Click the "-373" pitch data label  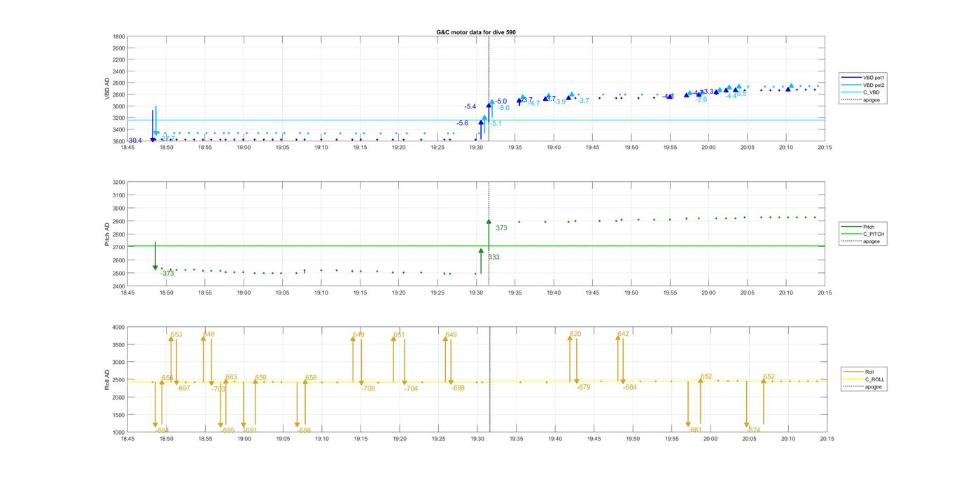167,274
